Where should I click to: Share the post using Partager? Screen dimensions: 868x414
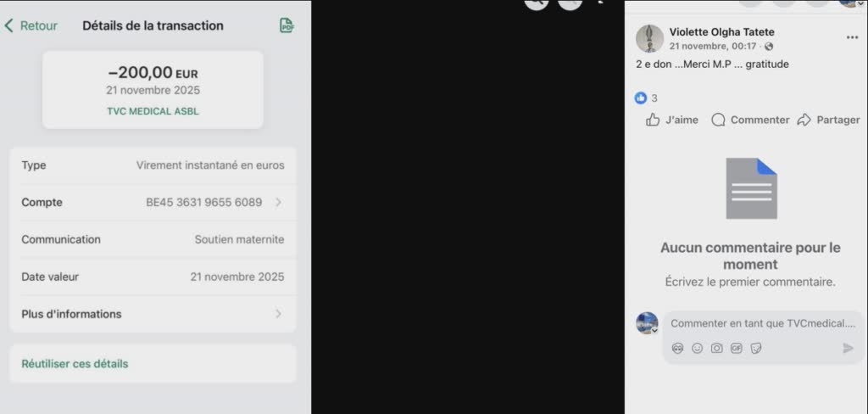click(829, 120)
